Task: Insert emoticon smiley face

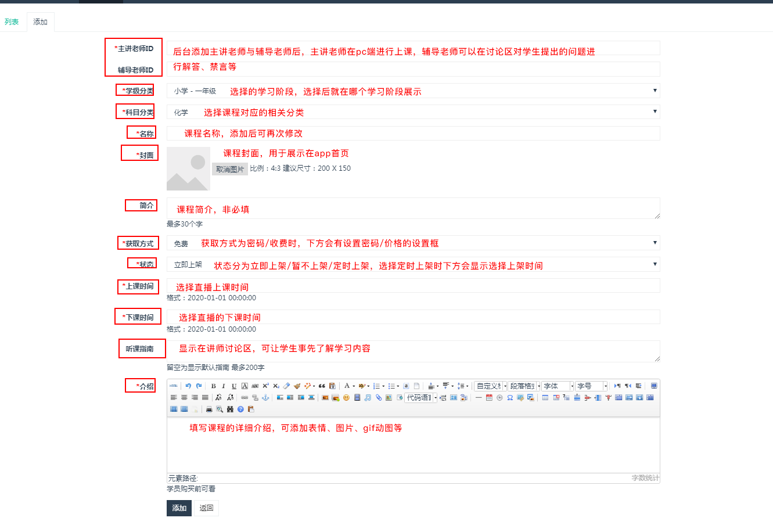Action: (x=346, y=397)
